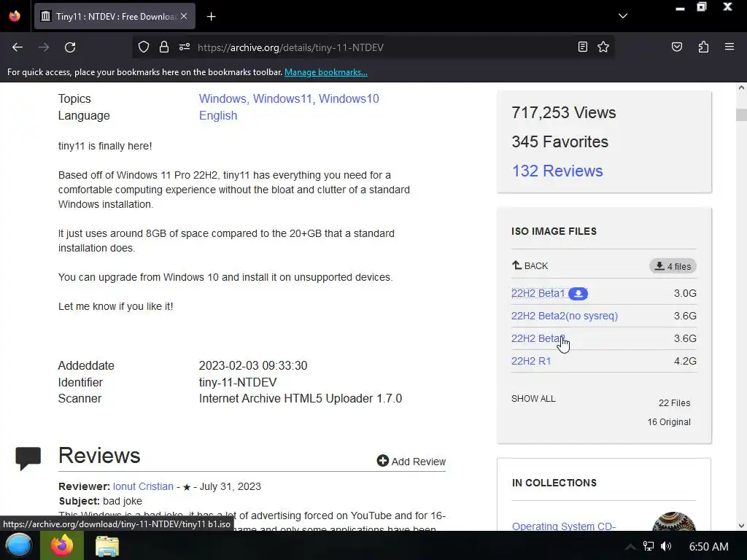Click the Firefox taskbar icon
747x560 pixels.
(x=62, y=545)
